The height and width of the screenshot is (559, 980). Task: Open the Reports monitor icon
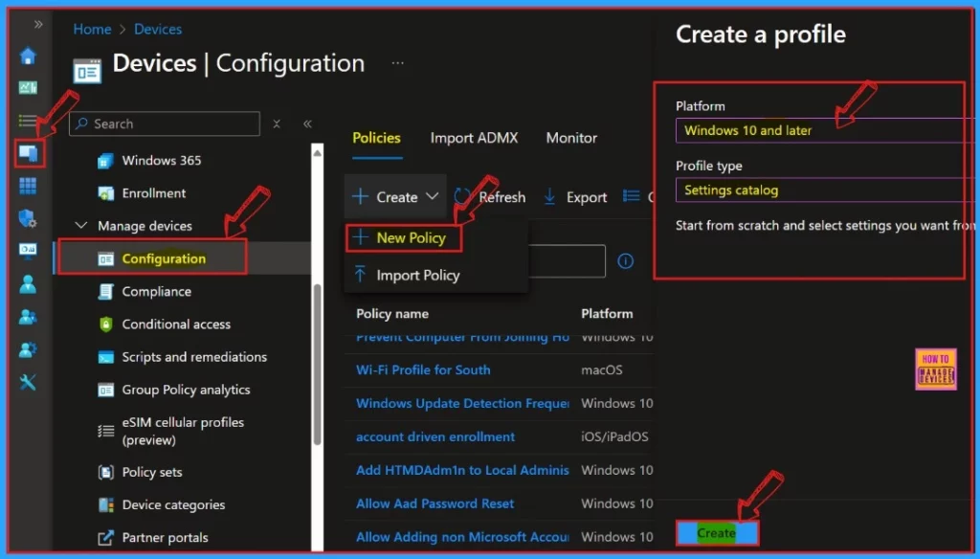[x=28, y=251]
